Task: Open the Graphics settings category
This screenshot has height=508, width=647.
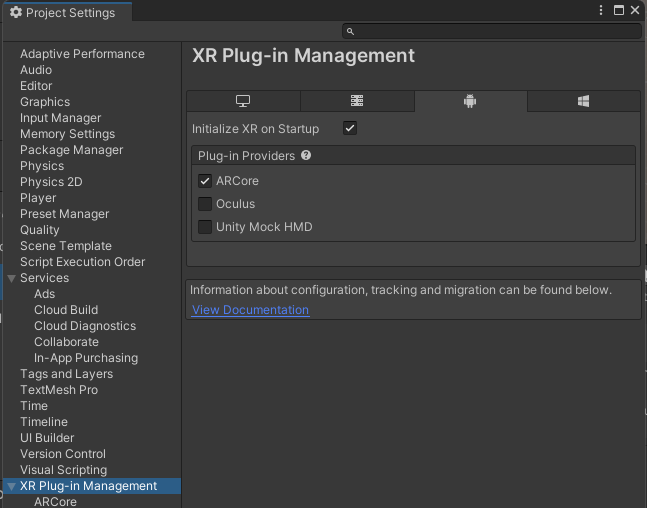Action: click(x=45, y=102)
